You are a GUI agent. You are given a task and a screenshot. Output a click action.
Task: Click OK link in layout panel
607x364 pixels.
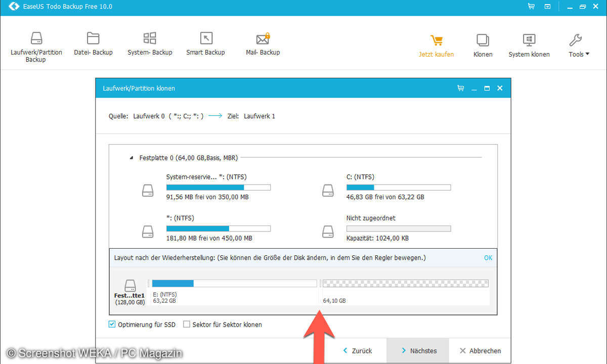488,258
